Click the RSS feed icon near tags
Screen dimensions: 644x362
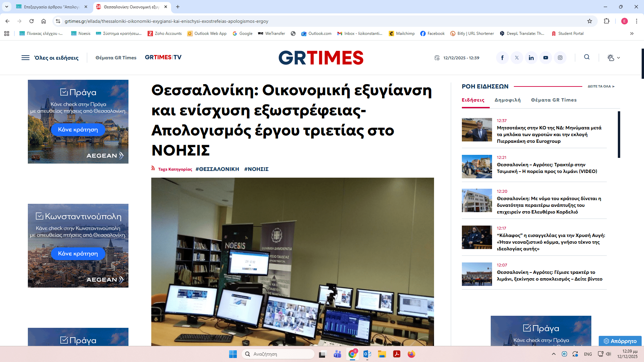(x=153, y=168)
